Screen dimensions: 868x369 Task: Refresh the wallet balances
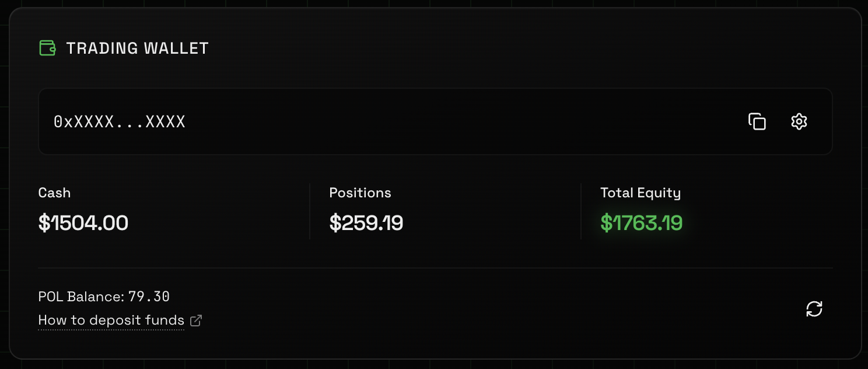(x=814, y=309)
